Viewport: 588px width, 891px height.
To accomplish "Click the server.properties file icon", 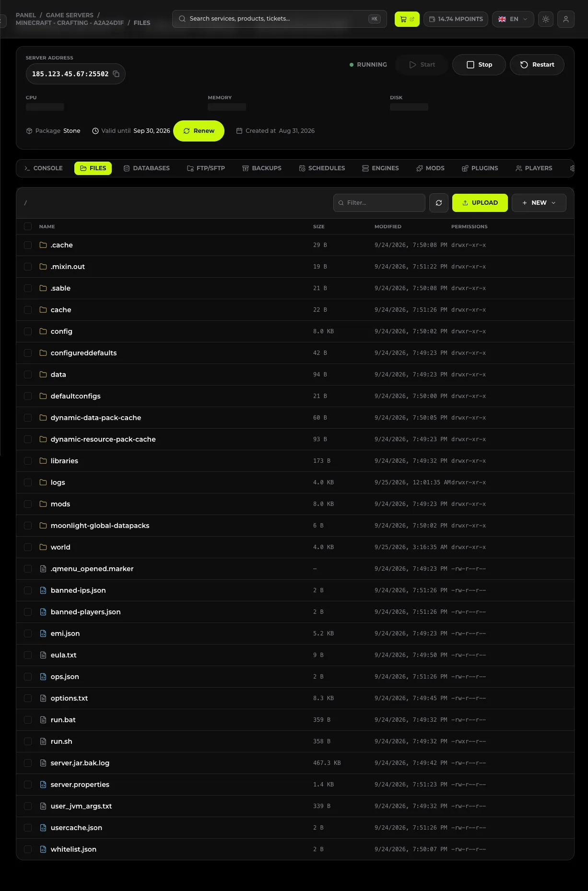I will 43,785.
